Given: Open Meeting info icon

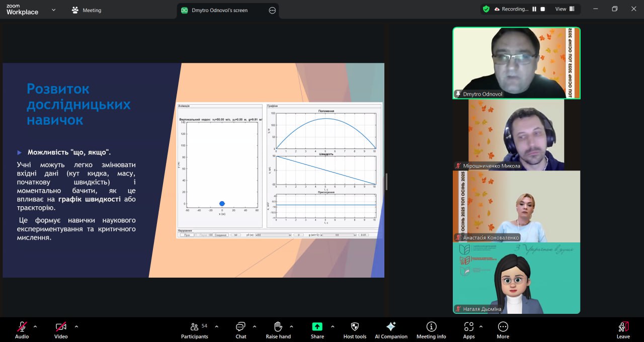Looking at the screenshot, I should coord(431,326).
